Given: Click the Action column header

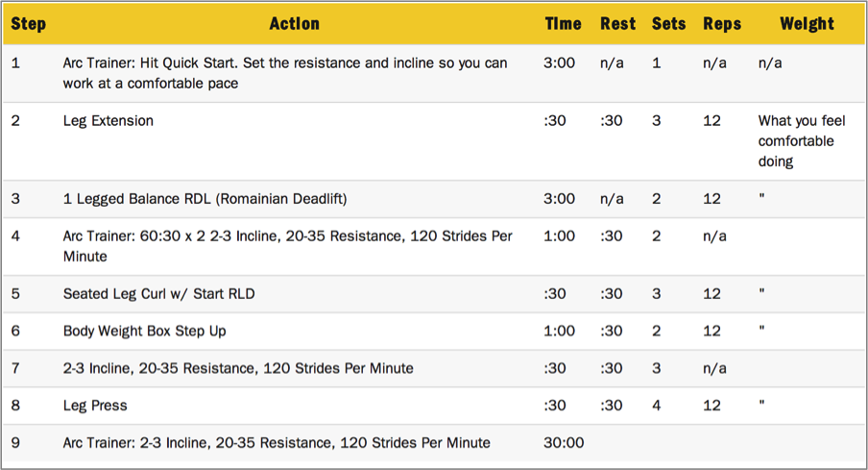Looking at the screenshot, I should tap(295, 24).
